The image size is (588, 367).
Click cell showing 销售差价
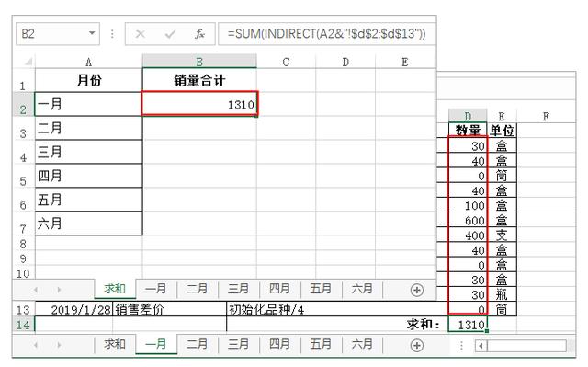coord(169,310)
